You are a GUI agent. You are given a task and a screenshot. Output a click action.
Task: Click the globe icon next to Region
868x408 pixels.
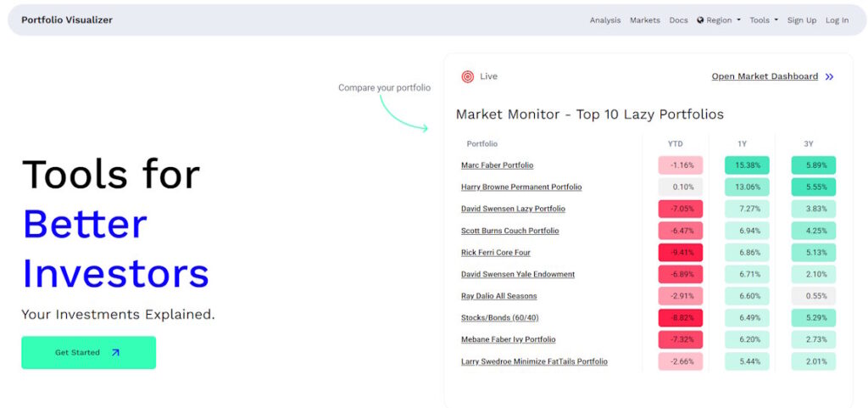(700, 20)
